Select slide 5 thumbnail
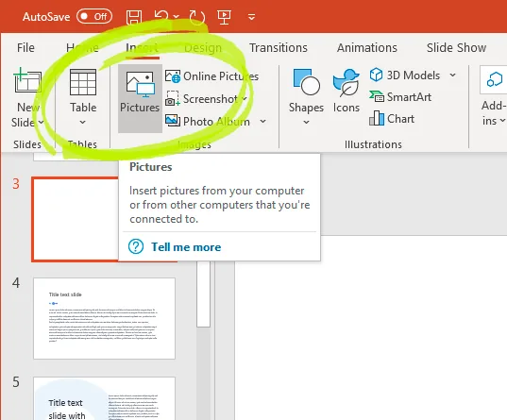 click(x=104, y=398)
